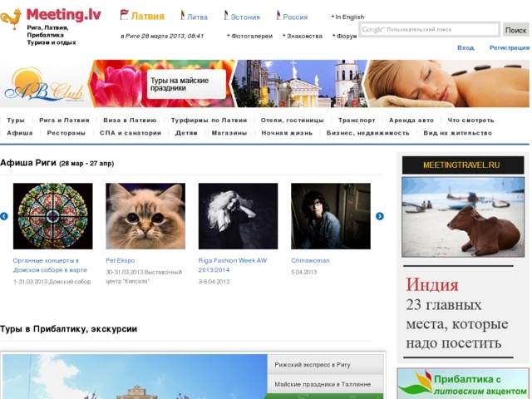The image size is (532, 399).
Task: Open Отели, гостиницы menu item
Action: (x=292, y=121)
